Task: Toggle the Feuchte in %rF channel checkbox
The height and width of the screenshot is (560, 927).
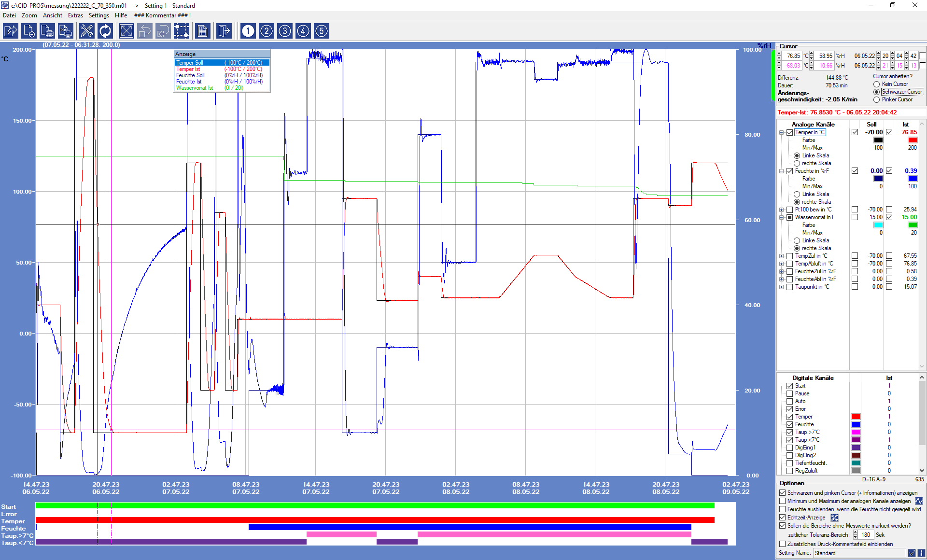Action: tap(790, 171)
